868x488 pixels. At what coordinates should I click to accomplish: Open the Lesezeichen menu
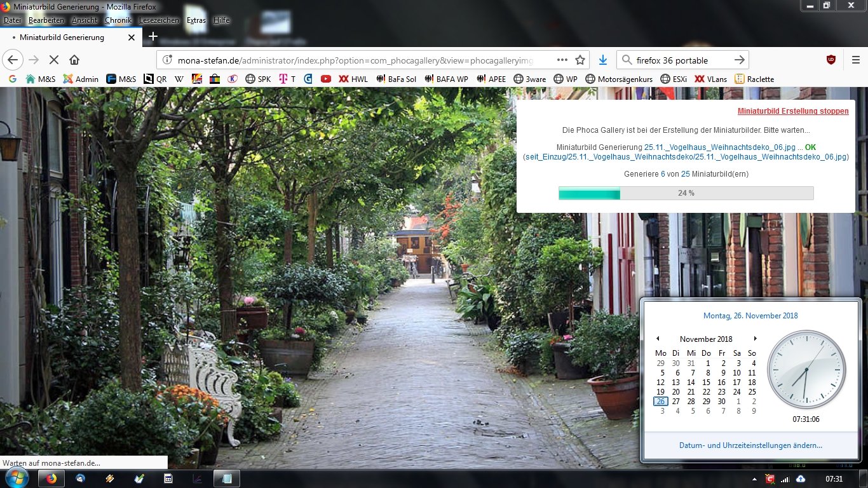tap(159, 20)
